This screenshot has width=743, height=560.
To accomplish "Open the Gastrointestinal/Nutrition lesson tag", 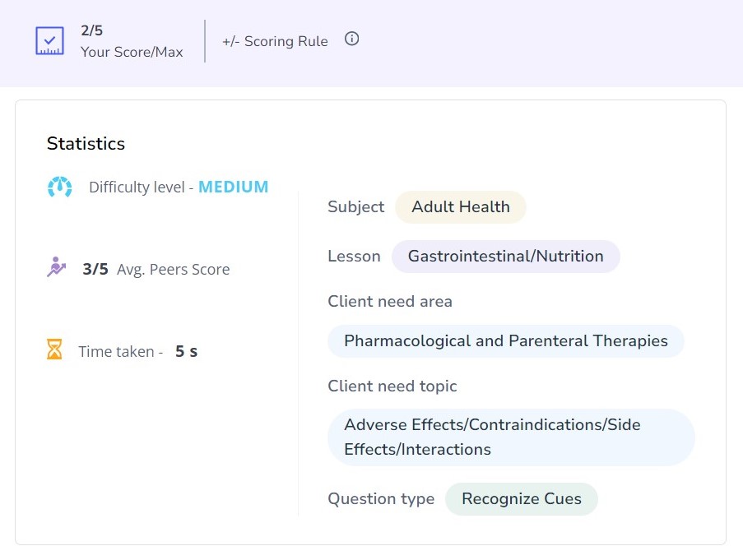I will pyautogui.click(x=505, y=256).
